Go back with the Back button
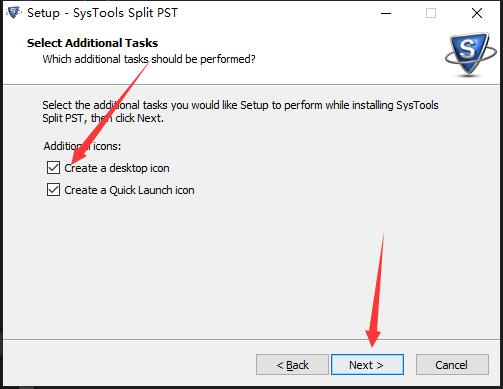The height and width of the screenshot is (389, 503). (x=292, y=365)
